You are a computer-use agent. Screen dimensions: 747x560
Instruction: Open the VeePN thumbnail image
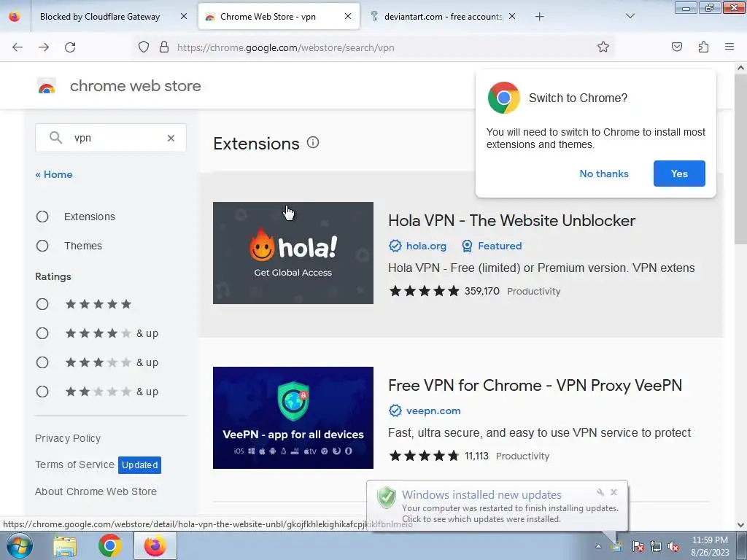[x=293, y=418]
